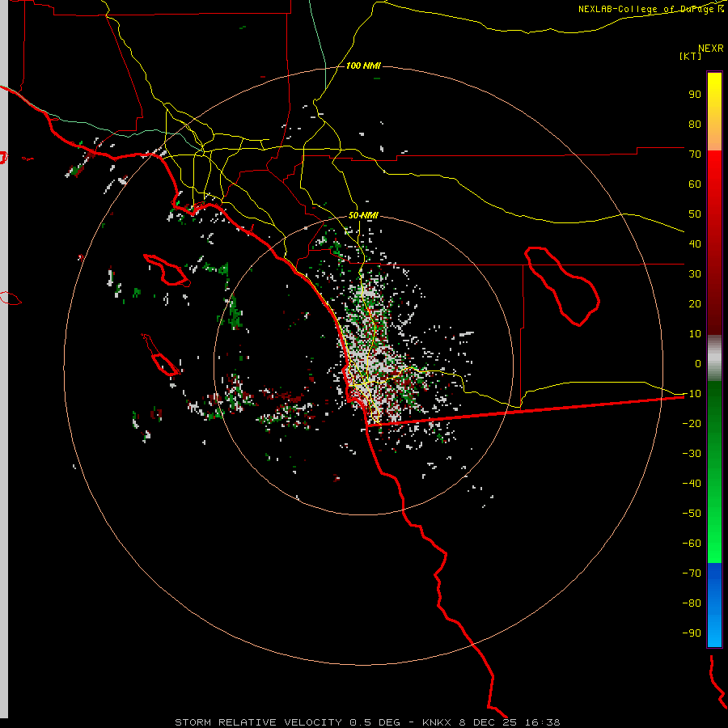
Task: Click the [KT] units label
Action: click(x=690, y=56)
